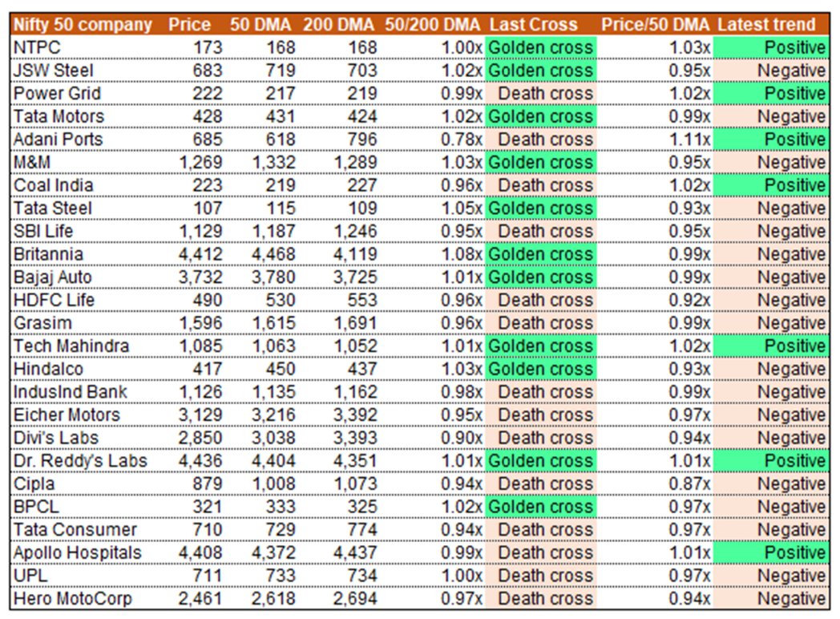Image resolution: width=840 pixels, height=619 pixels.
Task: Select NTPC's 'Golden cross' cell
Action: [540, 47]
